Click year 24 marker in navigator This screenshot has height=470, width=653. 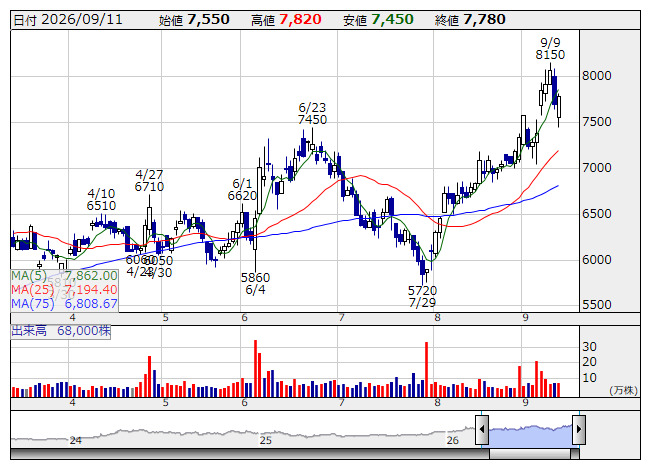(75, 440)
